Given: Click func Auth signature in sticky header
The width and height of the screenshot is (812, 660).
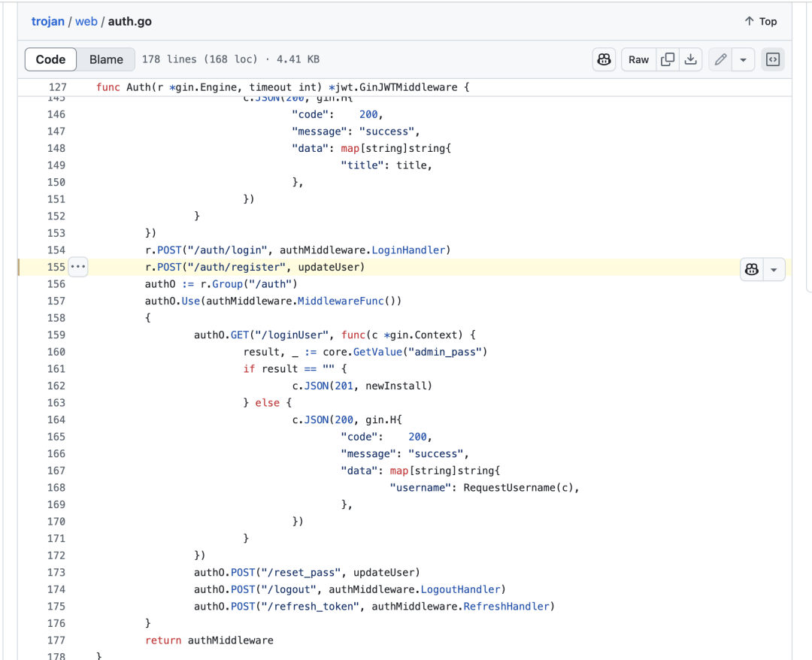Looking at the screenshot, I should click(x=282, y=87).
